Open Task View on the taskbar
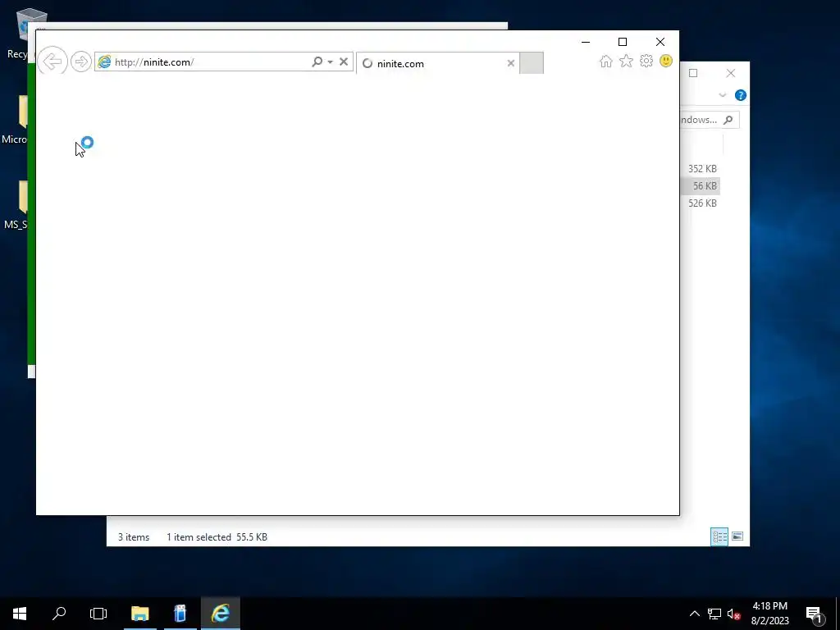Screen dimensions: 840x630 [x=98, y=614]
